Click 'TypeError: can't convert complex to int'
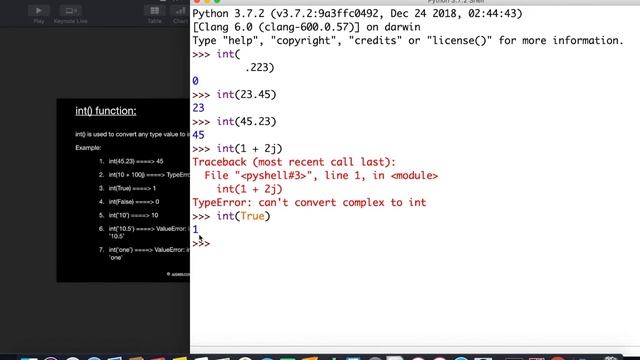This screenshot has height=360, width=640. [309, 202]
